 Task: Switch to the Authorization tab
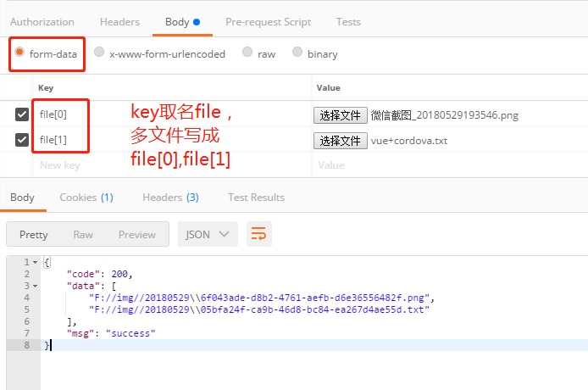42,22
